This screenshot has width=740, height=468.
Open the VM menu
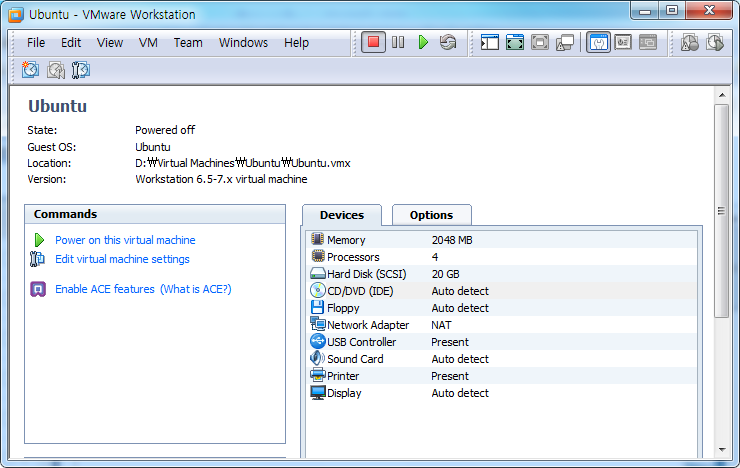click(x=148, y=42)
